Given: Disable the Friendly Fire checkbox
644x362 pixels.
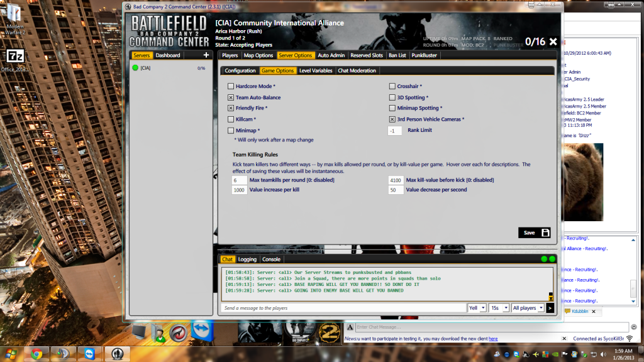Looking at the screenshot, I should click(231, 108).
